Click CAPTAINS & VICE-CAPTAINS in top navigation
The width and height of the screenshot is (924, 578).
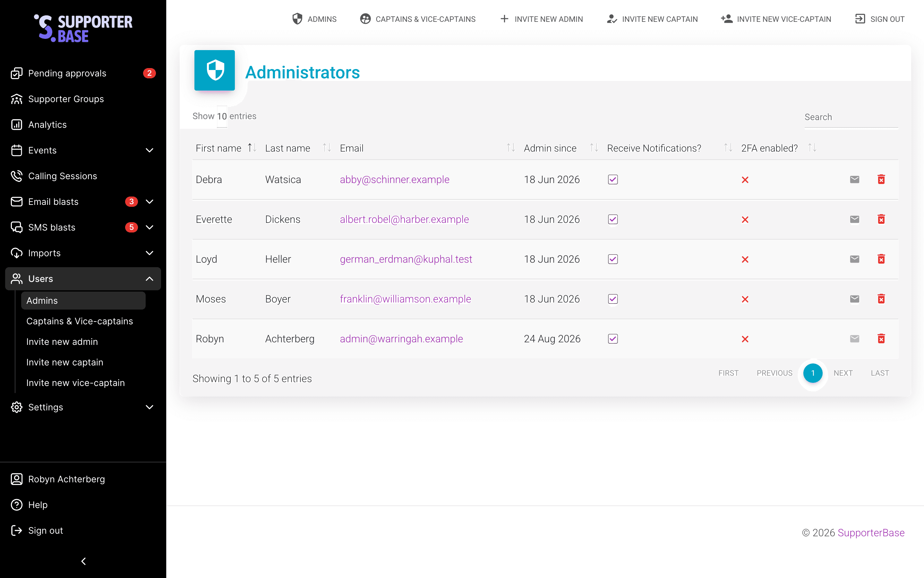418,19
